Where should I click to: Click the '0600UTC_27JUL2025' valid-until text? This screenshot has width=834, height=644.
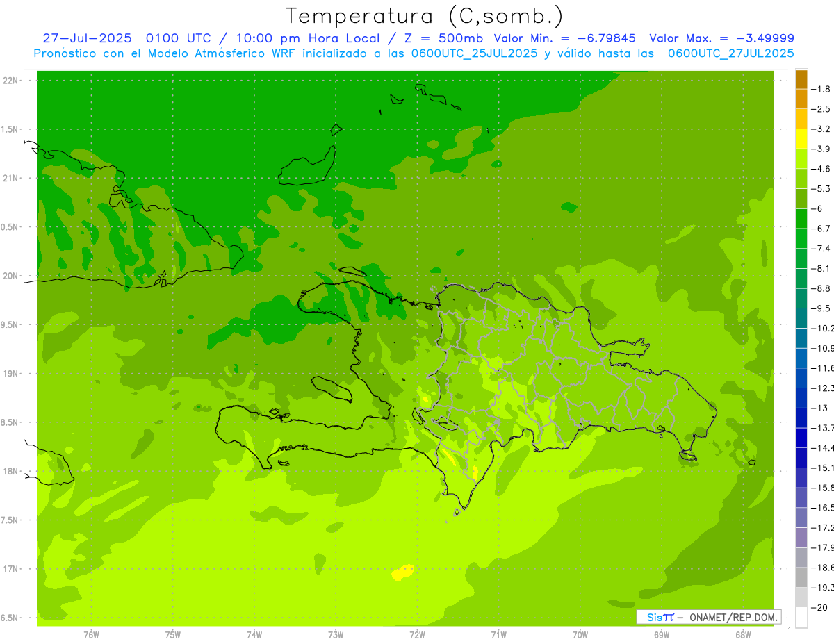[730, 53]
